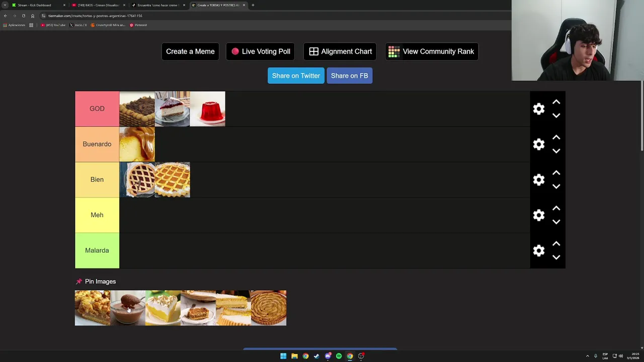Open Discord from taskbar
This screenshot has height=362, width=644.
point(328,356)
